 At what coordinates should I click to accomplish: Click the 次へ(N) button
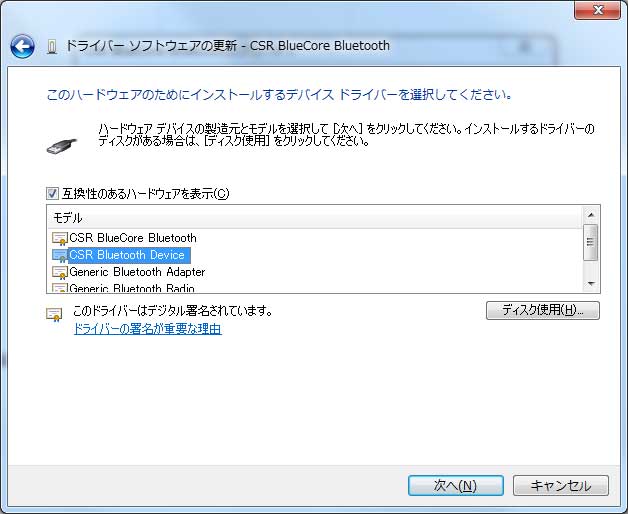click(x=456, y=486)
